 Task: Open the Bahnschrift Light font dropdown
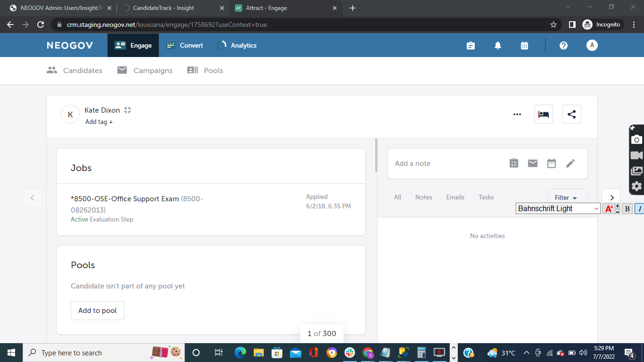pyautogui.click(x=558, y=208)
